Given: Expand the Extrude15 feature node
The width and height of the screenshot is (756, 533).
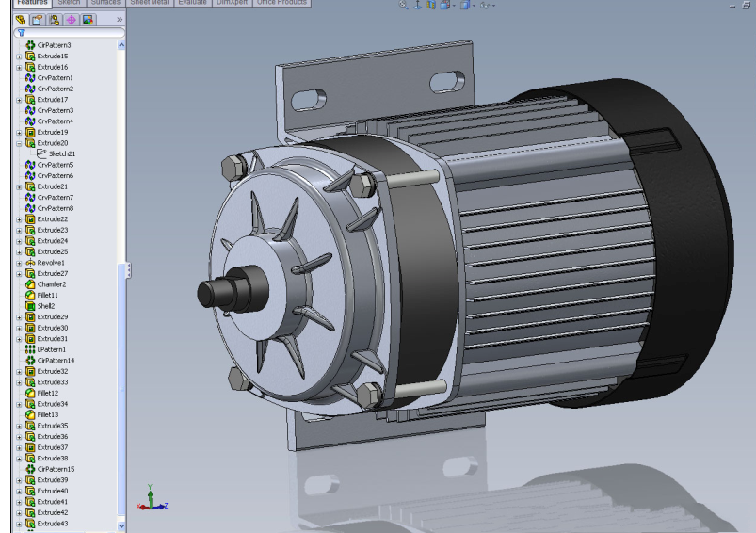Looking at the screenshot, I should tap(19, 57).
